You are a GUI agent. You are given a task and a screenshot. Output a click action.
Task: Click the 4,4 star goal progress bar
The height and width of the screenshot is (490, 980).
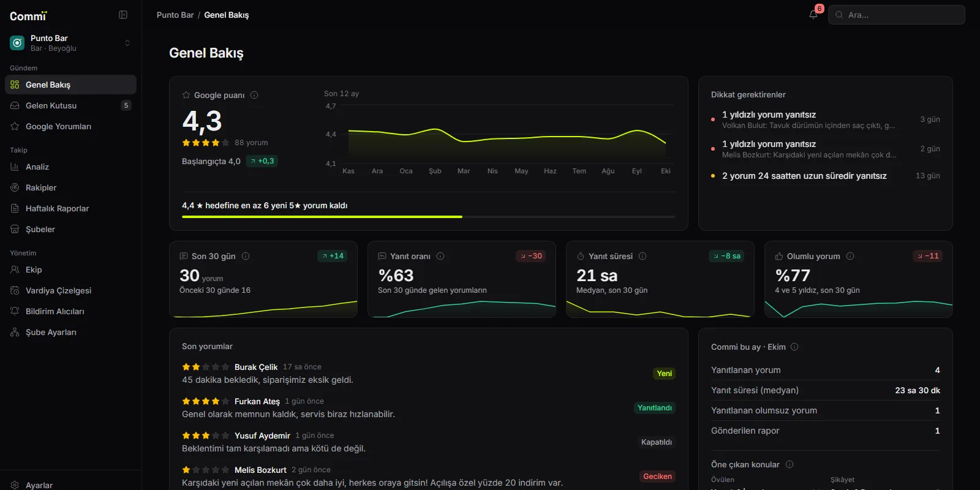tap(429, 217)
